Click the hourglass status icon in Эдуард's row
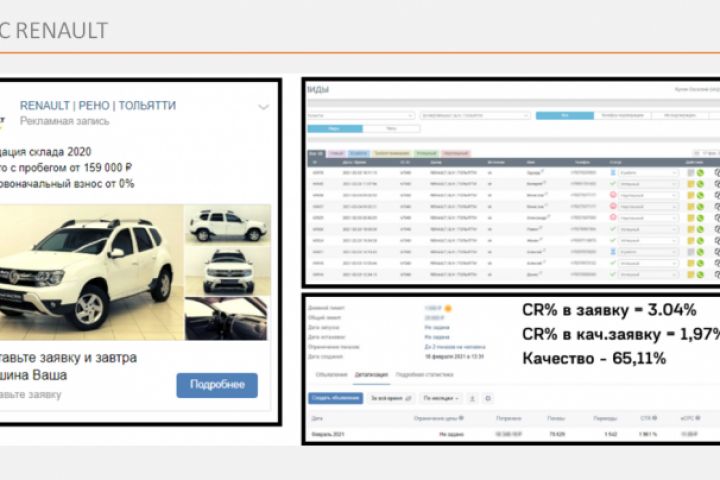This screenshot has width=720, height=480. 613,173
